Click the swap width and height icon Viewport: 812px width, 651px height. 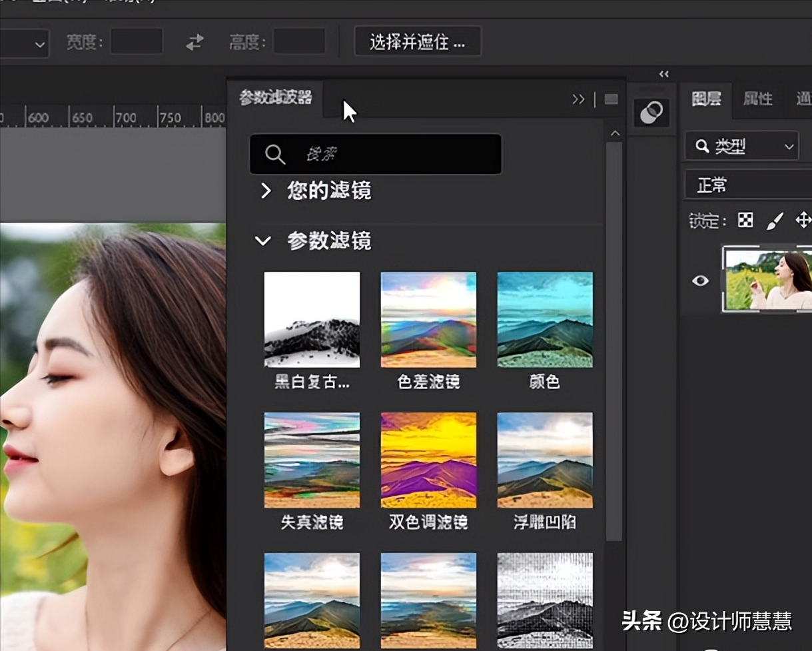pyautogui.click(x=195, y=43)
